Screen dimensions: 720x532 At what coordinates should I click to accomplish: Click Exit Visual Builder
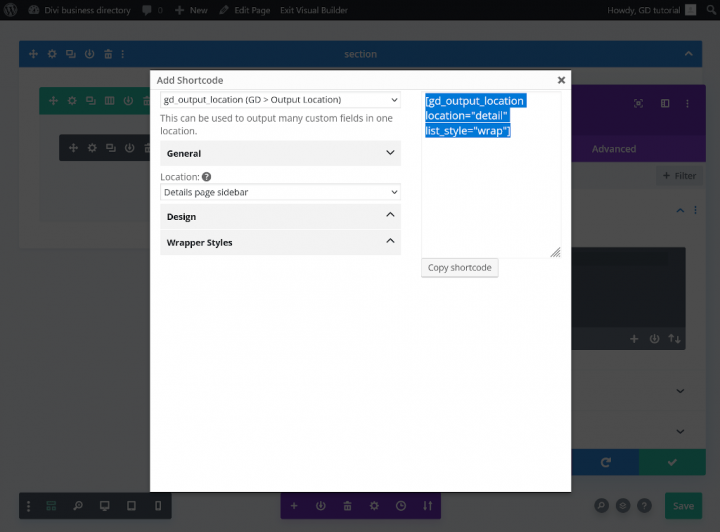(x=315, y=10)
